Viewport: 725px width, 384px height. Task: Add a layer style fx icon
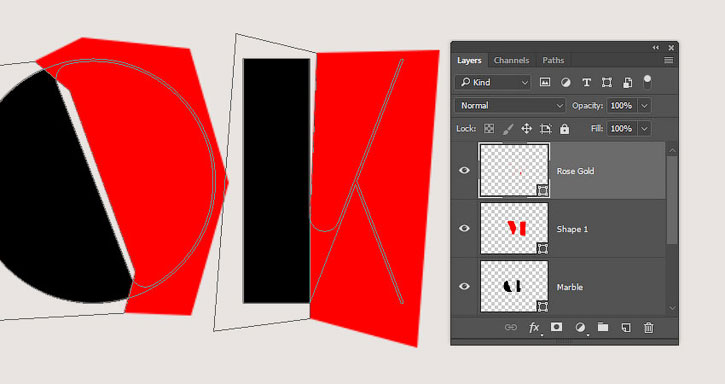534,328
